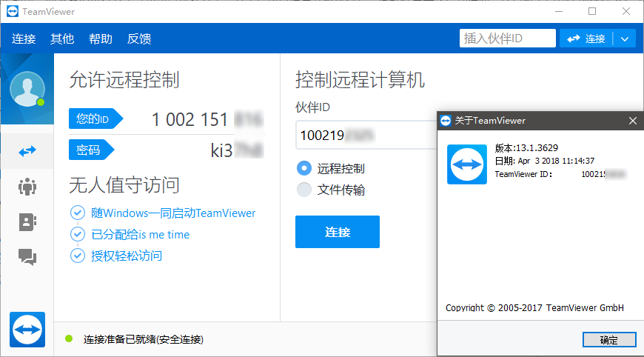644x357 pixels.
Task: Open the meeting people sidebar icon
Action: (27, 187)
